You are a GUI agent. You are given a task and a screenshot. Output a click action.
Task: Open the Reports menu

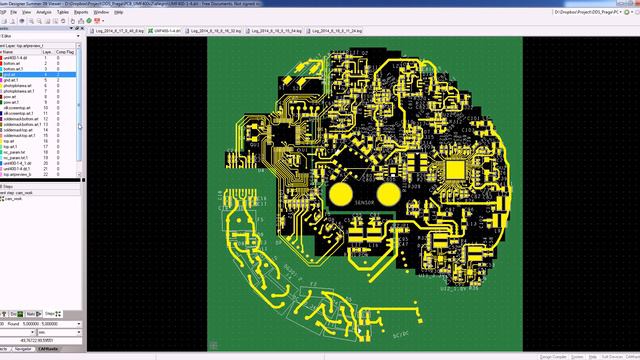click(x=81, y=12)
